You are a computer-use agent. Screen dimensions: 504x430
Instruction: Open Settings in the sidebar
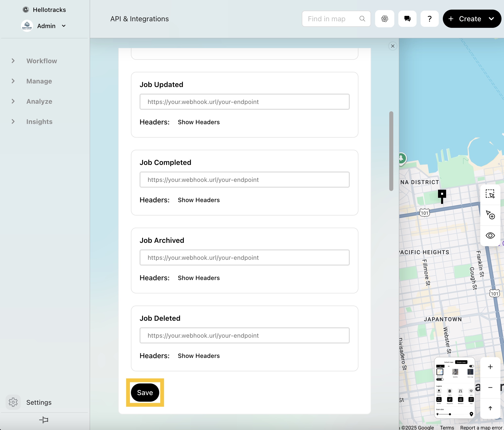coord(39,402)
